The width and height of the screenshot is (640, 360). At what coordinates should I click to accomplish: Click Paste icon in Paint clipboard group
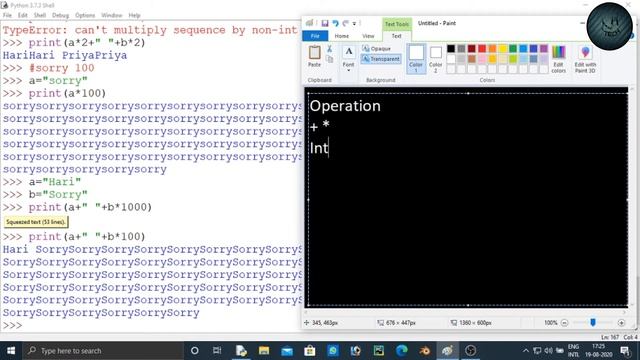(314, 53)
